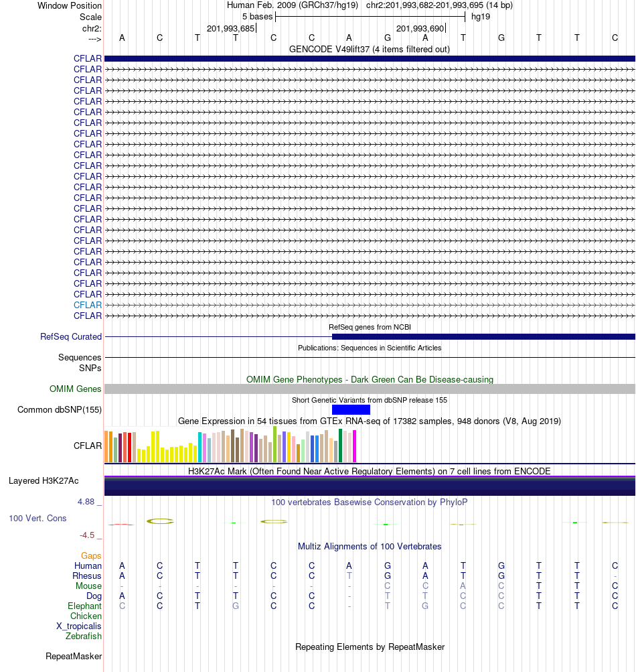This screenshot has width=636, height=672.
Task: Click the 'Zebrafish' alignment row label
Action: [84, 636]
